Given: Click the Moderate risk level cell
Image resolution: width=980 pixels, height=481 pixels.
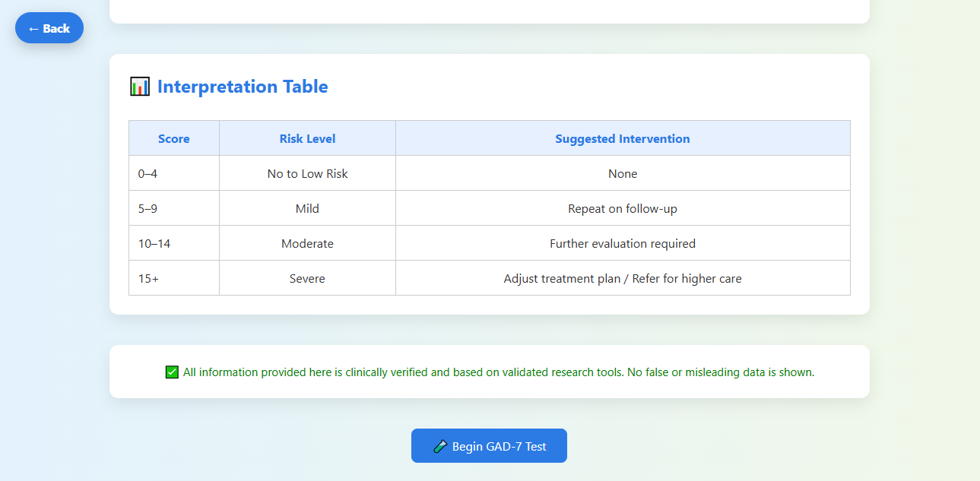Looking at the screenshot, I should (x=307, y=243).
